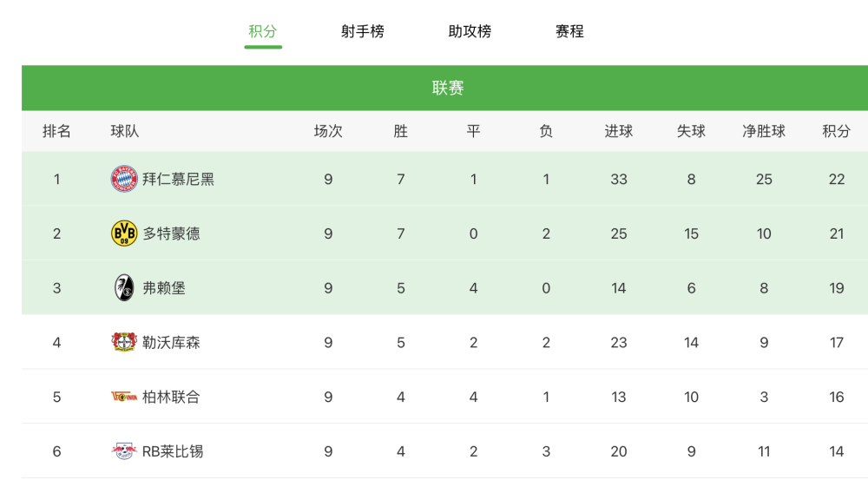Click the RB Leipzig club logo
This screenshot has height=480, width=868.
tap(124, 451)
